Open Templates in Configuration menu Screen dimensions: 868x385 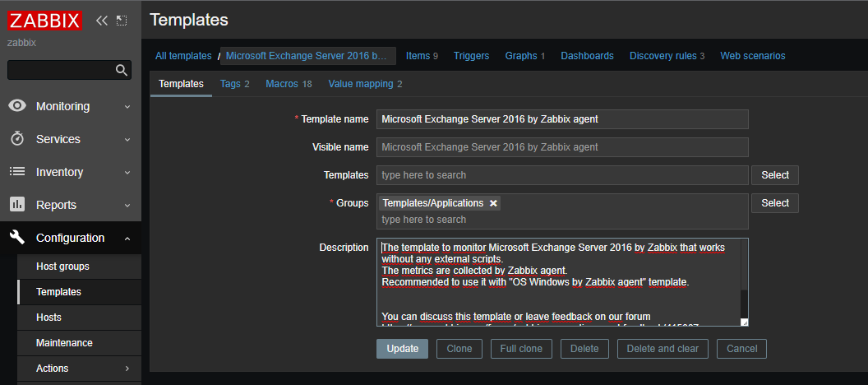pyautogui.click(x=79, y=292)
